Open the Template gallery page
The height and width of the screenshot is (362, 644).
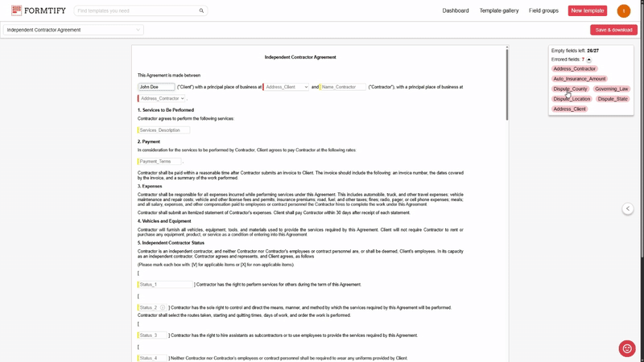(499, 11)
